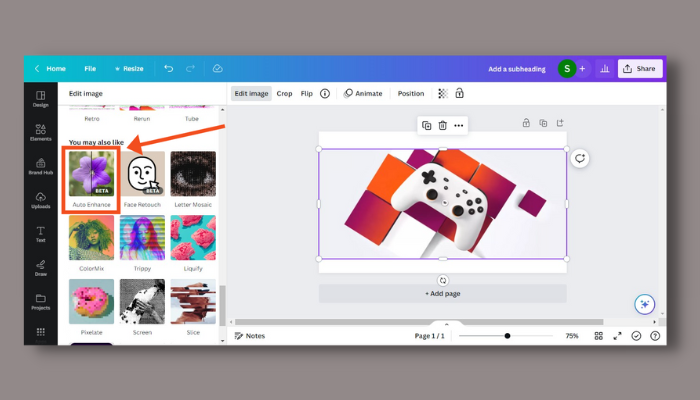700x400 pixels.
Task: Open the more options ellipsis menu
Action: coord(458,125)
